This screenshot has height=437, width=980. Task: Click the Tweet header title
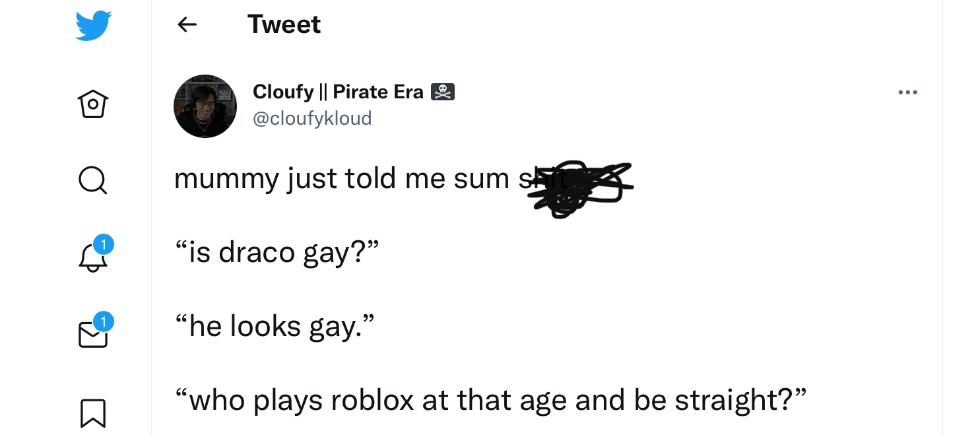(284, 25)
